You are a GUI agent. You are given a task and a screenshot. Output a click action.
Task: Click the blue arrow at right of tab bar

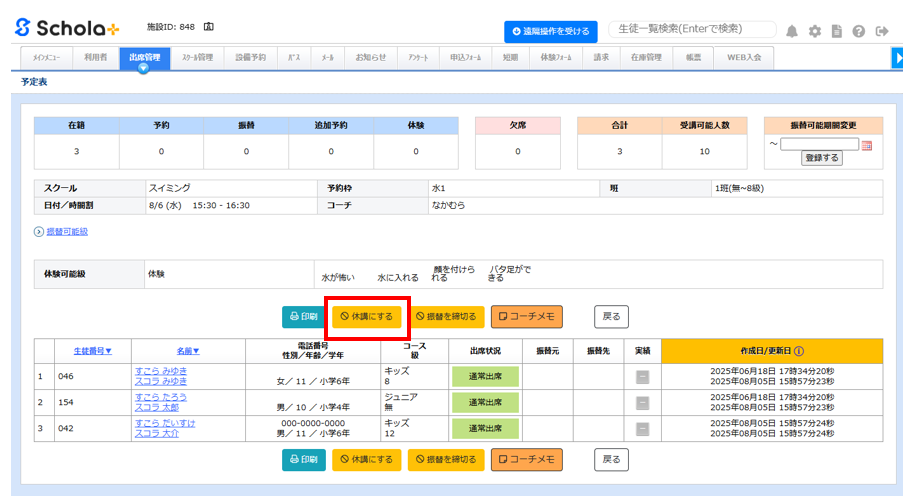pos(897,57)
